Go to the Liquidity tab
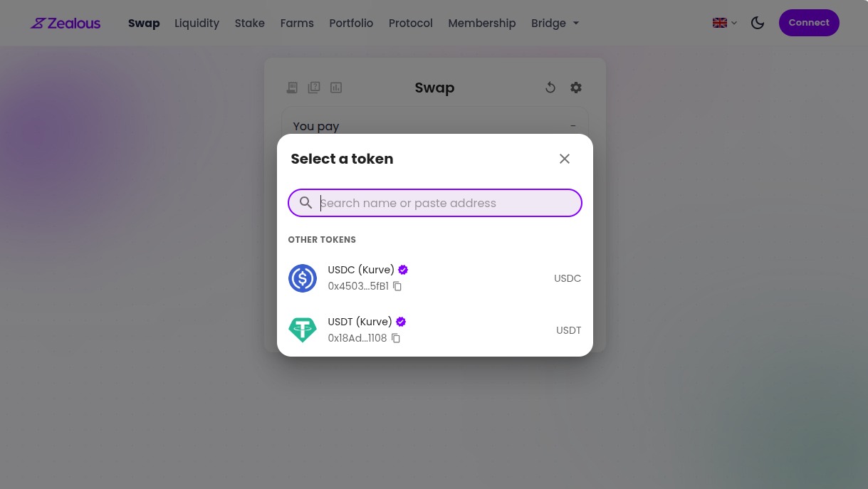Screen dimensions: 868x489 click(197, 23)
